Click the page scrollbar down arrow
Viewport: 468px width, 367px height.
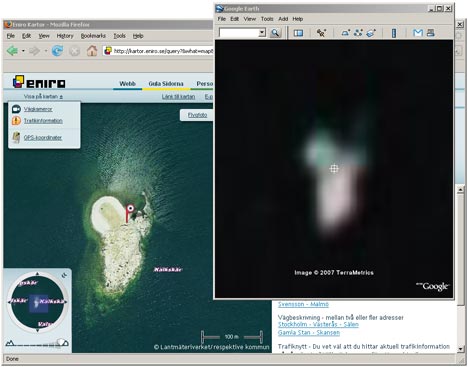tap(460, 349)
